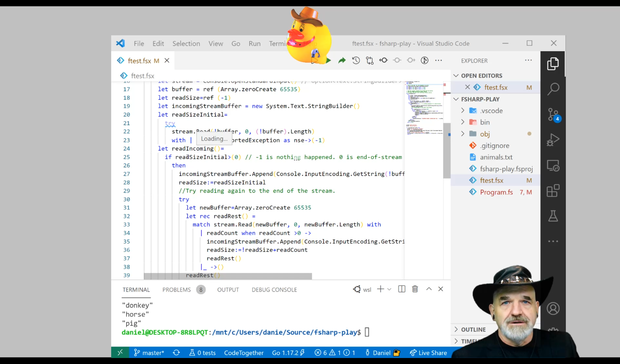Screen dimensions: 620x364
Task: Switch to the DEBUG CONSOLE tab
Action: 274,290
